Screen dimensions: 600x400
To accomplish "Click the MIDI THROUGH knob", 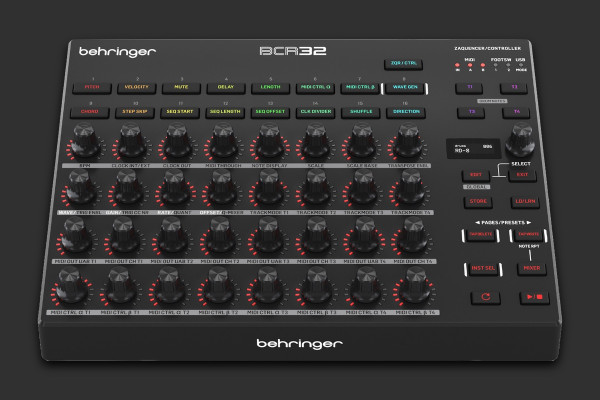I will point(223,142).
